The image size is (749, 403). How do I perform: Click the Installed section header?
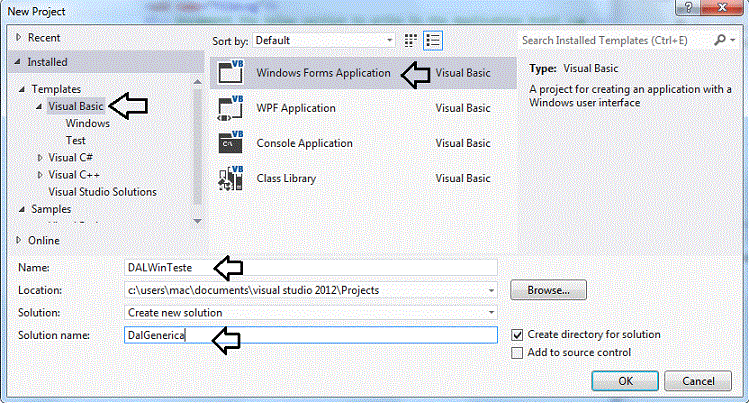point(106,62)
